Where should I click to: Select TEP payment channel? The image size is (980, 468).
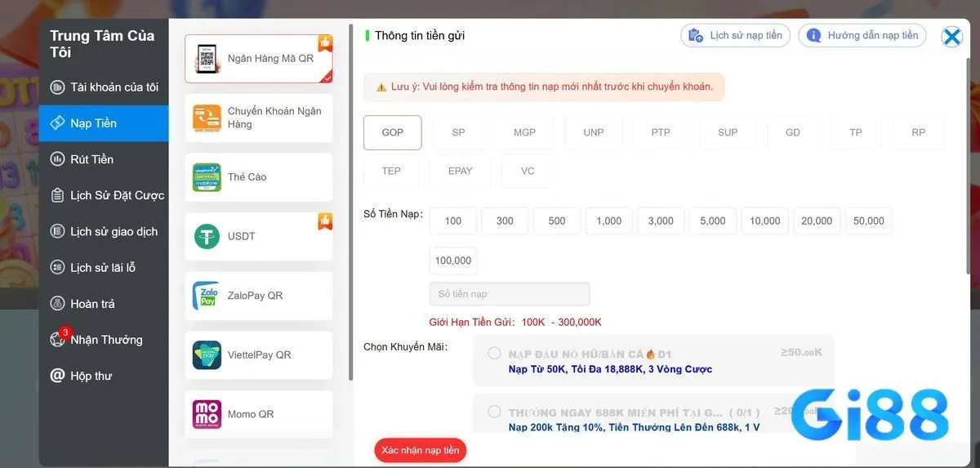391,171
